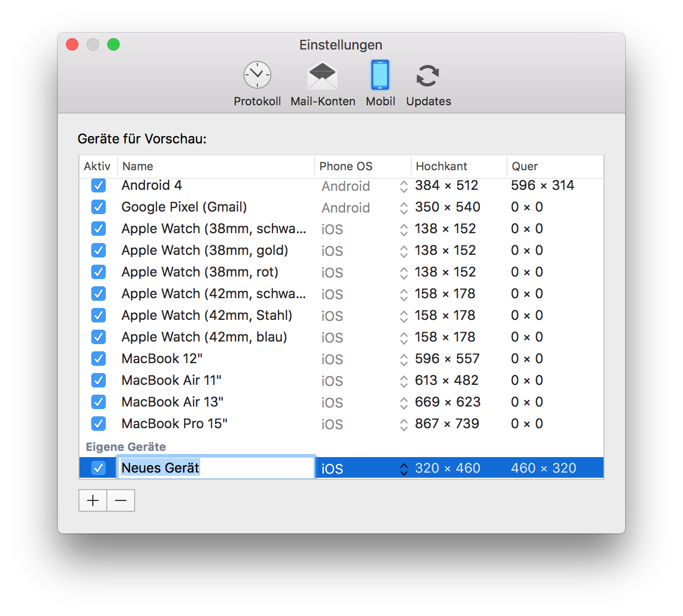Select Apple Watch (38mm, gold) name
683x616 pixels.
(x=205, y=250)
